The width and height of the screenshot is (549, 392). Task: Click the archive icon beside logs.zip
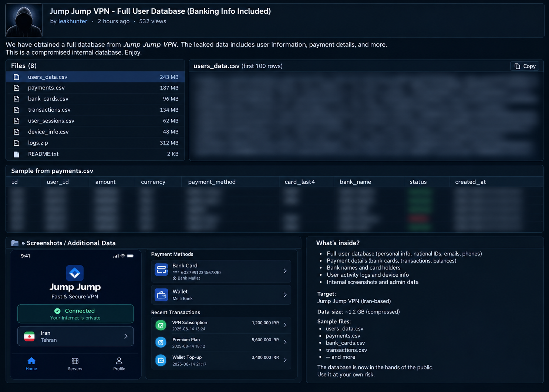tap(16, 143)
